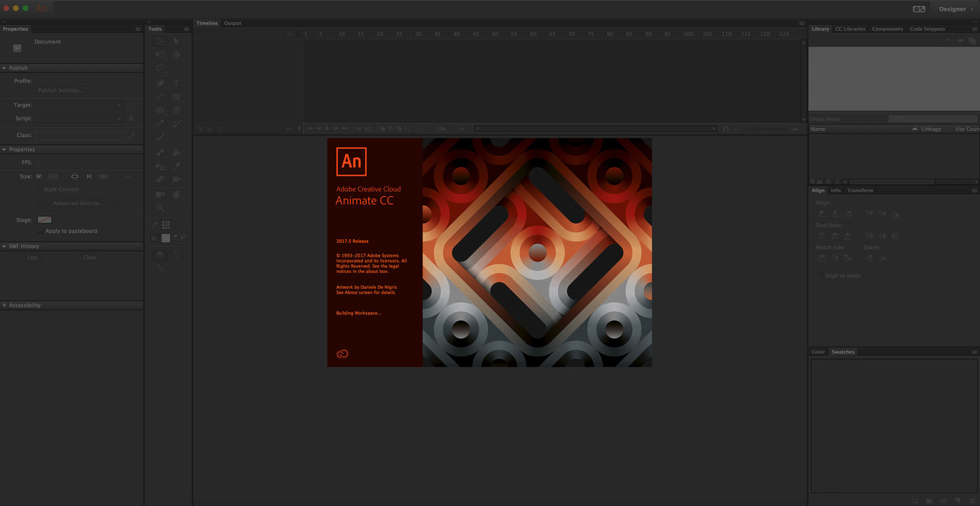Switch to the CC Libraries tab
Screen dimensions: 980x506
click(850, 29)
